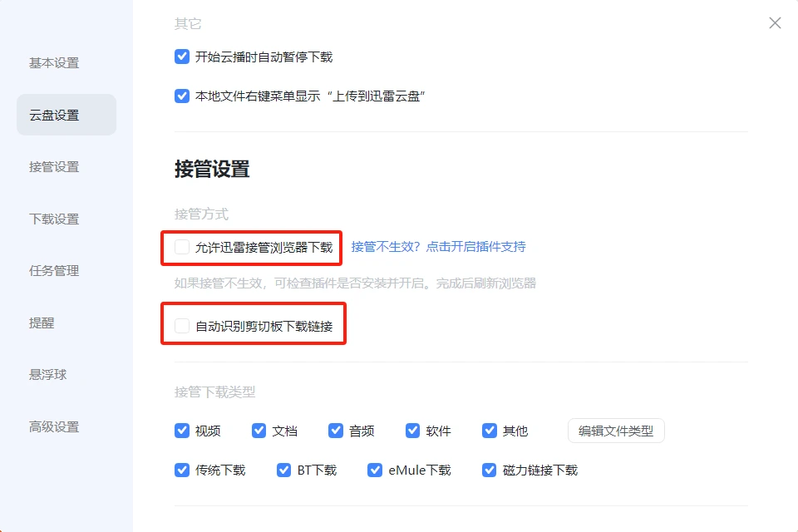Uncheck the 其他 download type
The width and height of the screenshot is (798, 532).
point(489,431)
